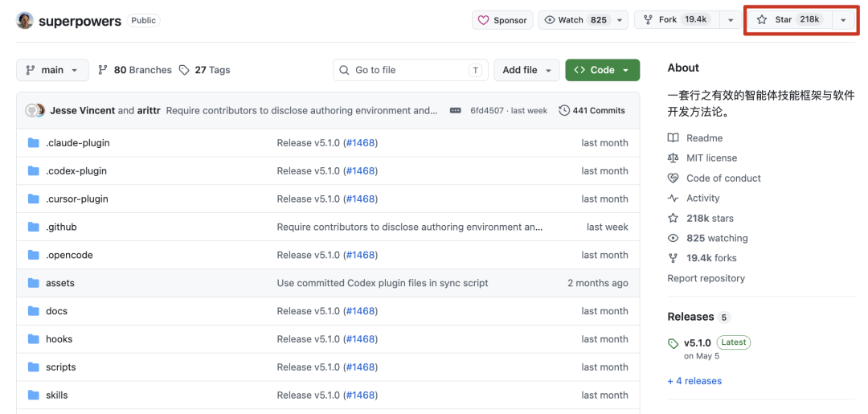The image size is (868, 414).
Task: Click the folder icon for docs
Action: pos(34,311)
